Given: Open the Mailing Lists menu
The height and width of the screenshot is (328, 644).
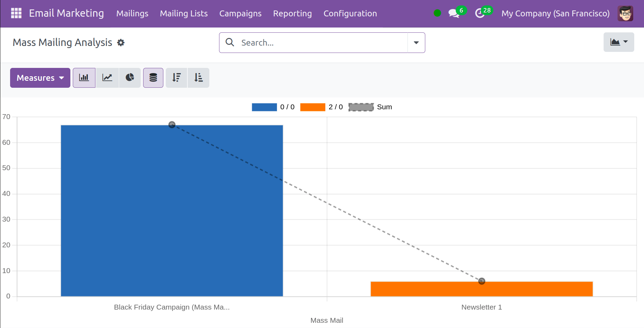Looking at the screenshot, I should coord(184,14).
